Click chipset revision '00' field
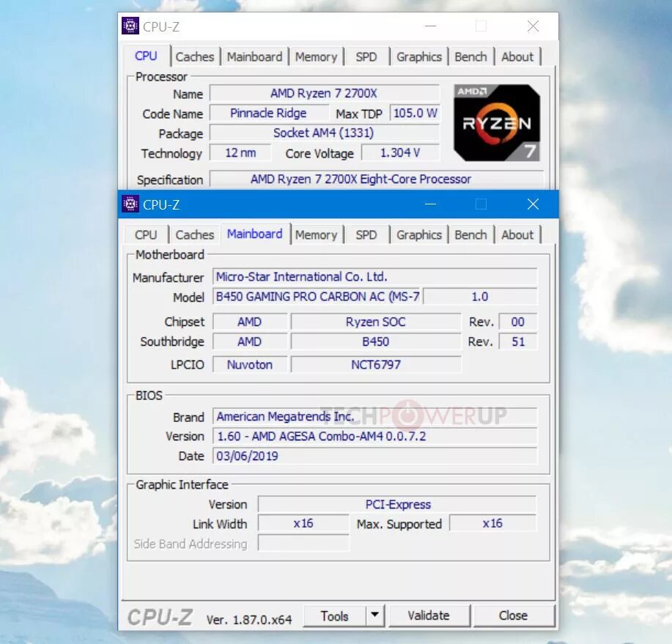 point(517,322)
